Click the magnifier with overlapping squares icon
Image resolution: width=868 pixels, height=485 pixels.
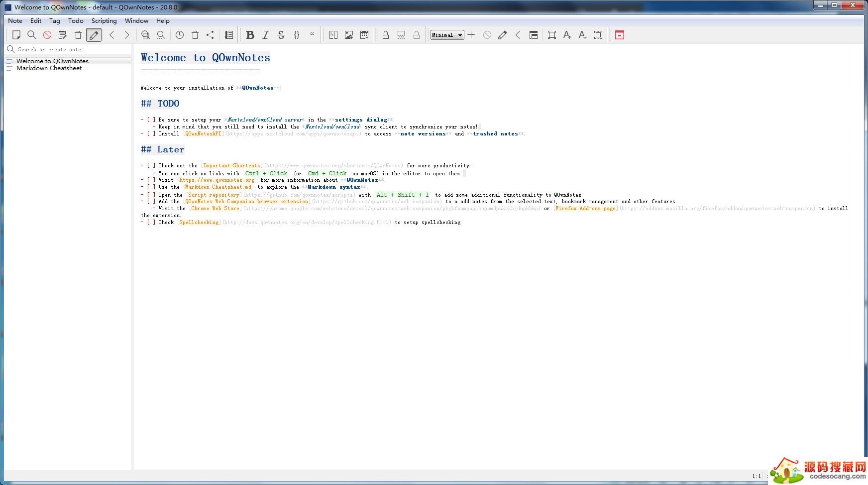[x=145, y=35]
